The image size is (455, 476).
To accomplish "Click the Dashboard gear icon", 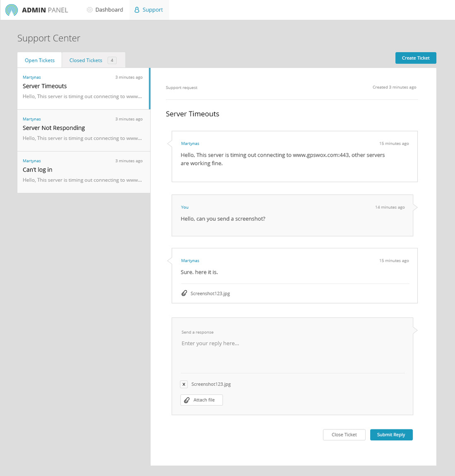I will [90, 10].
